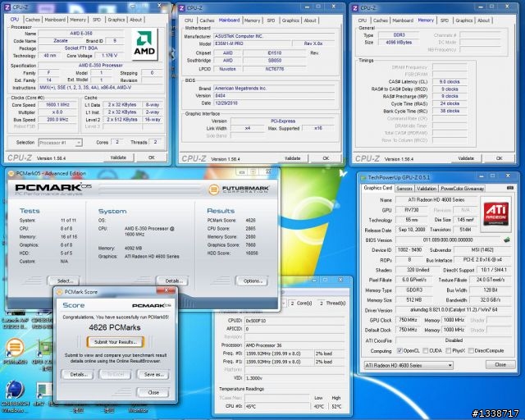Click the CPUID value 0x500F10
Image resolution: width=525 pixels, height=420 pixels.
[294, 321]
